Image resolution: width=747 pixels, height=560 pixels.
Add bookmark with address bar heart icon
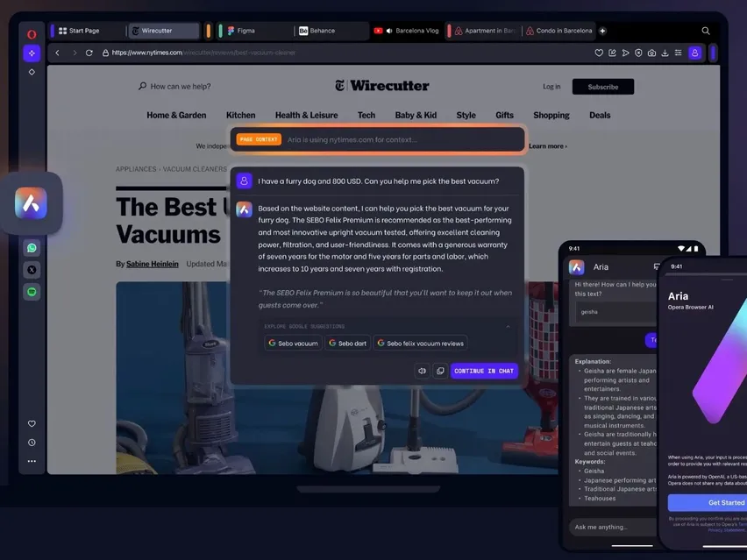point(599,53)
